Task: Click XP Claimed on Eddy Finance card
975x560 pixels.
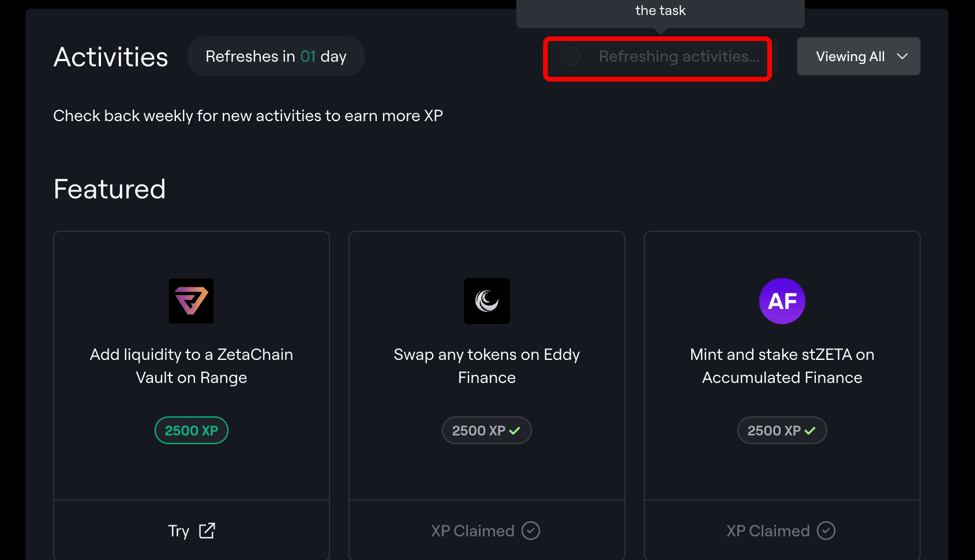Action: (472, 531)
